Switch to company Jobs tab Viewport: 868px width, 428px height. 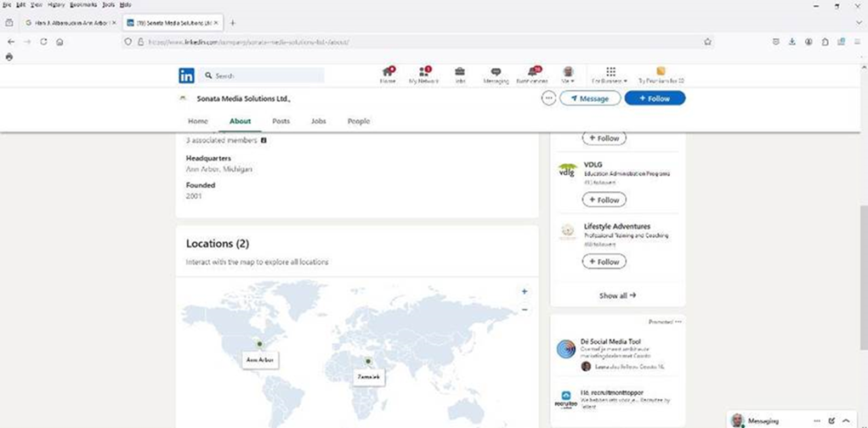[x=318, y=121]
